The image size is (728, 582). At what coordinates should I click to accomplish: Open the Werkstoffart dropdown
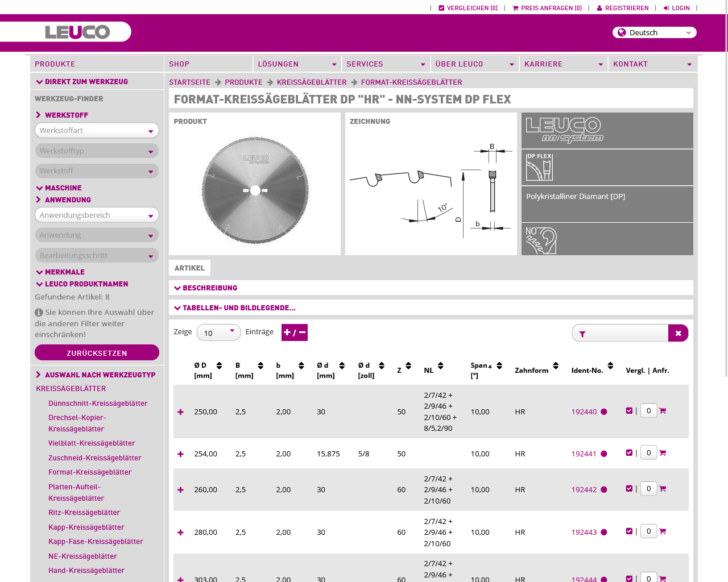[97, 131]
